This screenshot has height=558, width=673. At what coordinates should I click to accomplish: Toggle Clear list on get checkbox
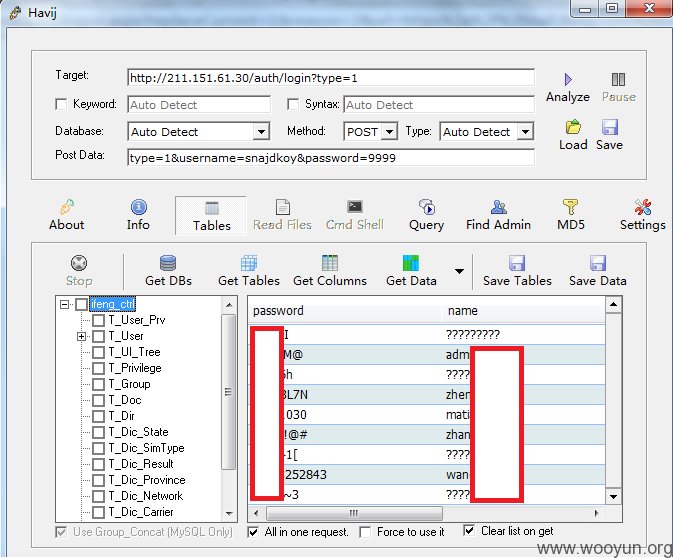coord(469,531)
